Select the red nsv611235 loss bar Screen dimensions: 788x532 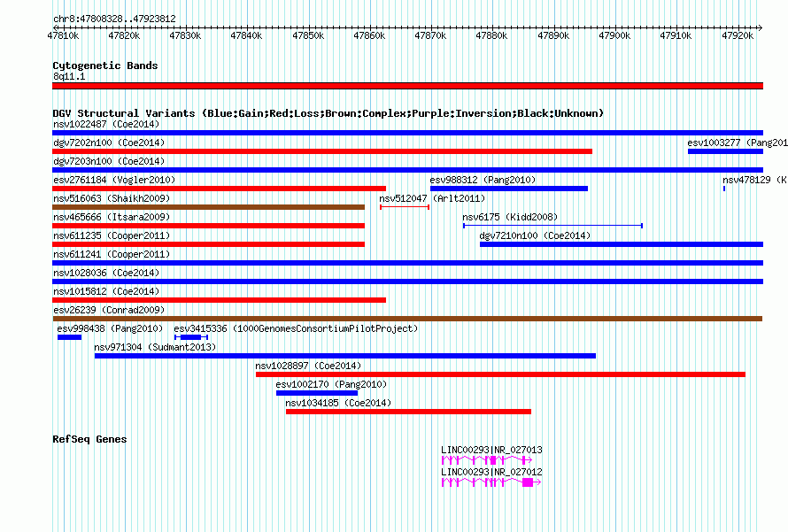209,244
